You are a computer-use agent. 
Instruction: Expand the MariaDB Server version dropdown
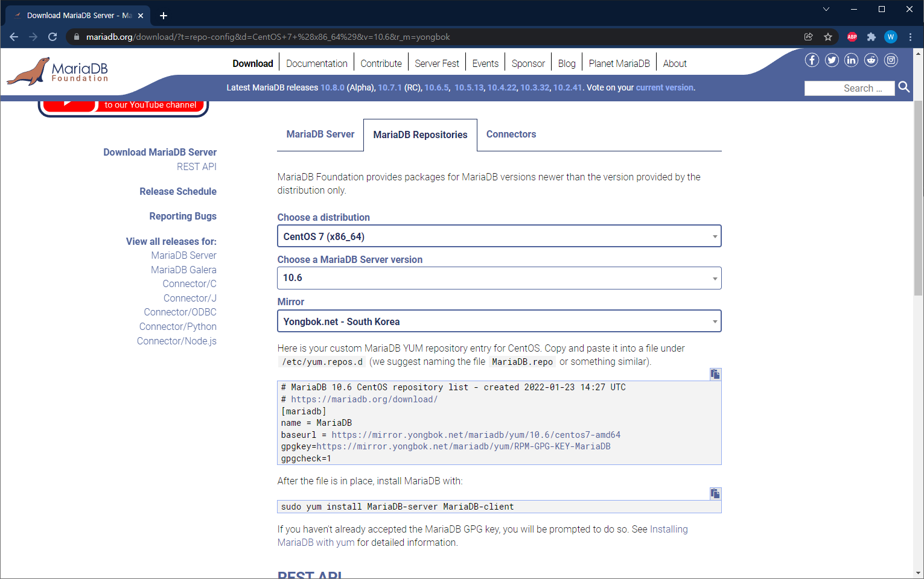pos(499,278)
